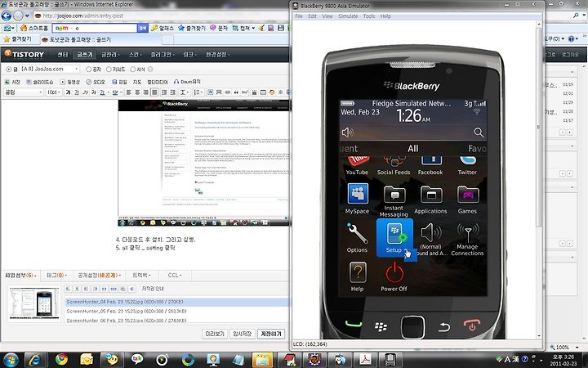This screenshot has width=588, height=368.
Task: Tap Power Off icon on BlackBerry screen
Action: (x=394, y=277)
